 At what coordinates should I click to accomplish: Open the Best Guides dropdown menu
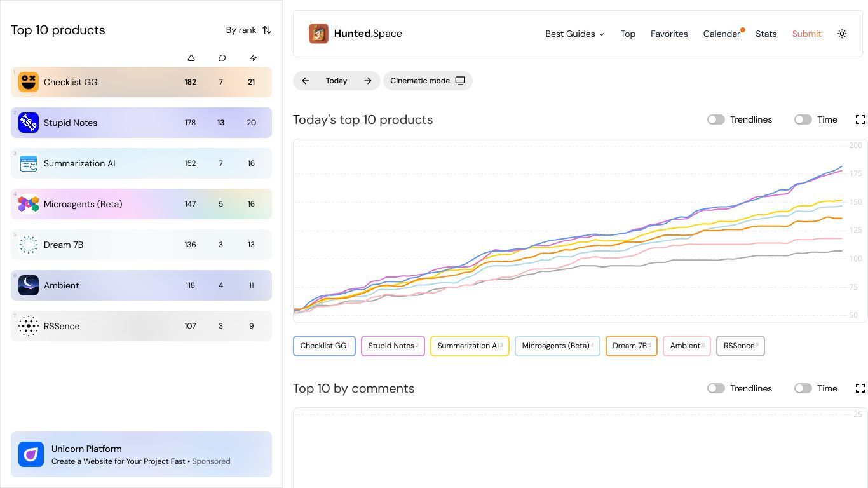point(575,34)
